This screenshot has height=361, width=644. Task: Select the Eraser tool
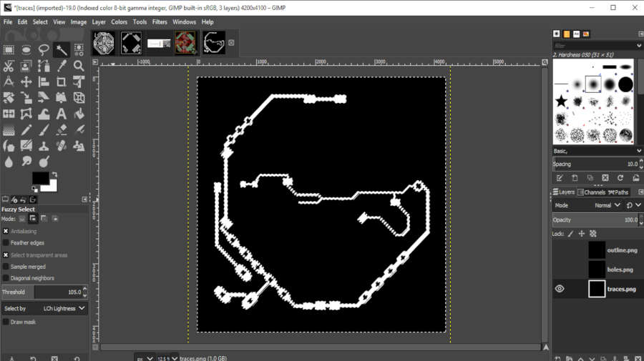tap(62, 130)
